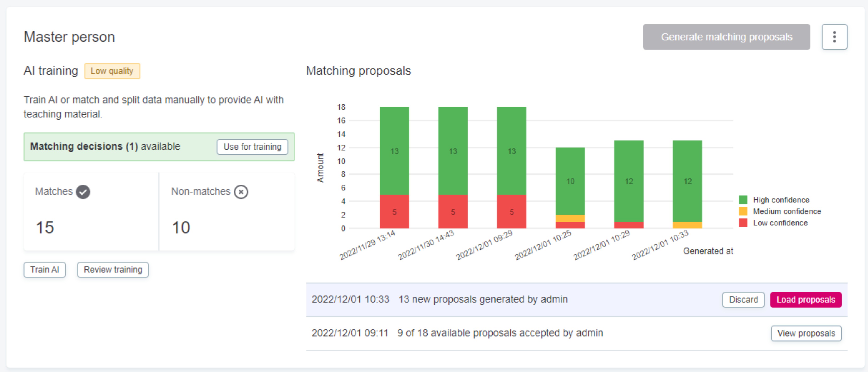Load the 13 new proposals

(806, 300)
